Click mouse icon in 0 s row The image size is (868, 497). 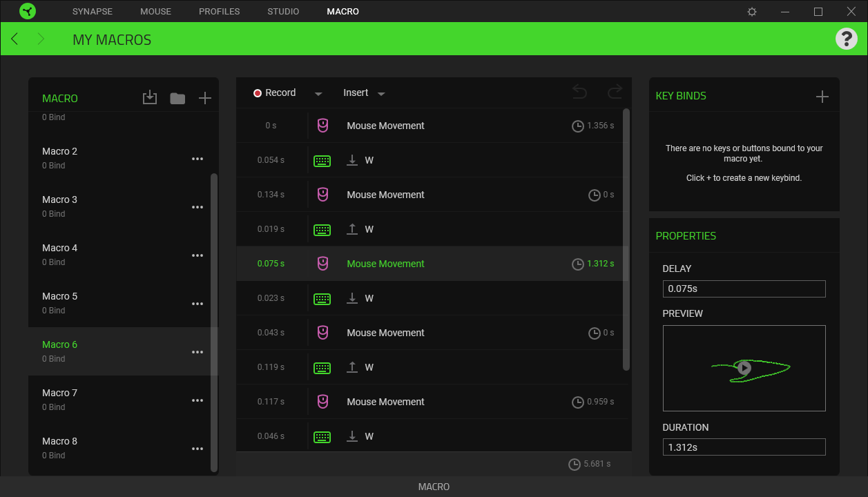tap(322, 126)
